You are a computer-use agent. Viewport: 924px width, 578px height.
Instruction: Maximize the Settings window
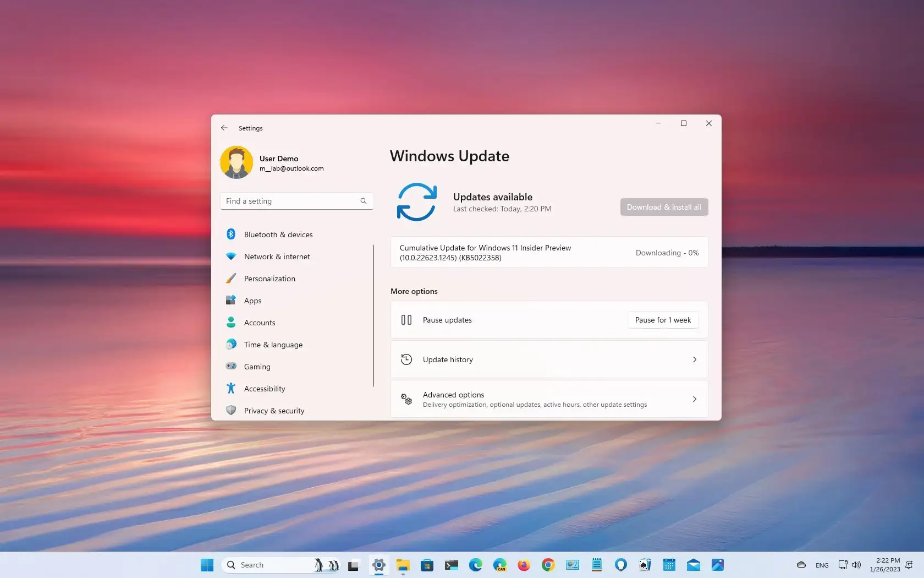pos(684,123)
